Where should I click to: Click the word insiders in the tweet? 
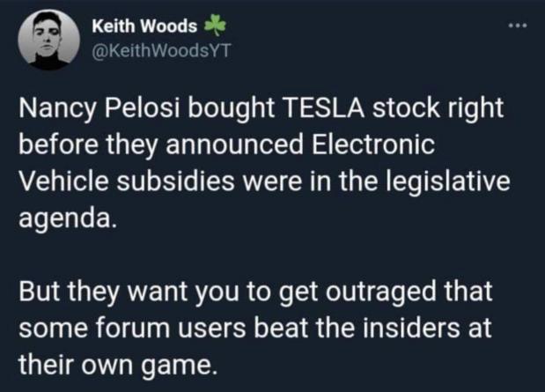click(411, 328)
